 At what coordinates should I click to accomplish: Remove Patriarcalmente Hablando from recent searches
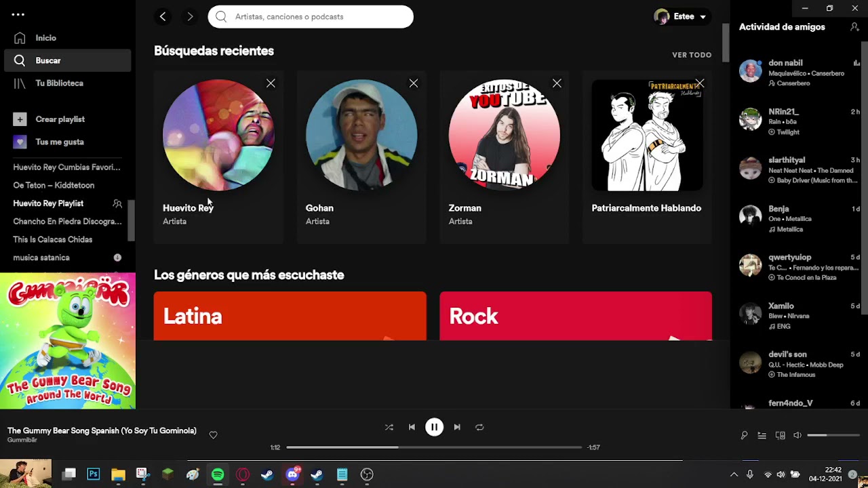(700, 83)
